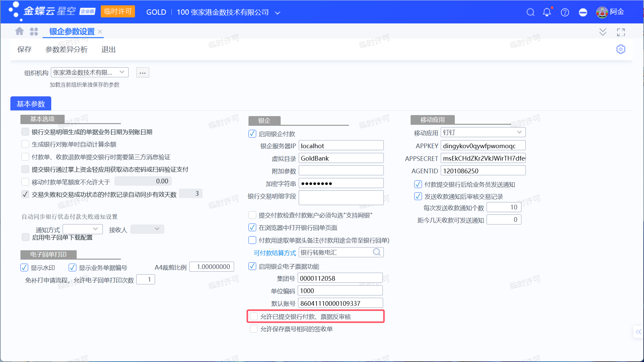Image resolution: width=644 pixels, height=362 pixels.
Task: Check 提交付款检查付款账户必须勾选支持网银
Action: [x=252, y=215]
